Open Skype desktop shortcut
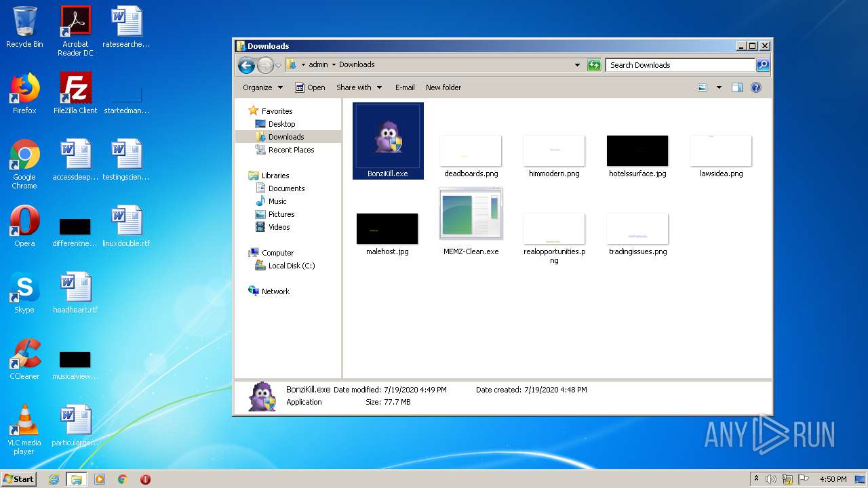The width and height of the screenshot is (868, 488). click(24, 293)
